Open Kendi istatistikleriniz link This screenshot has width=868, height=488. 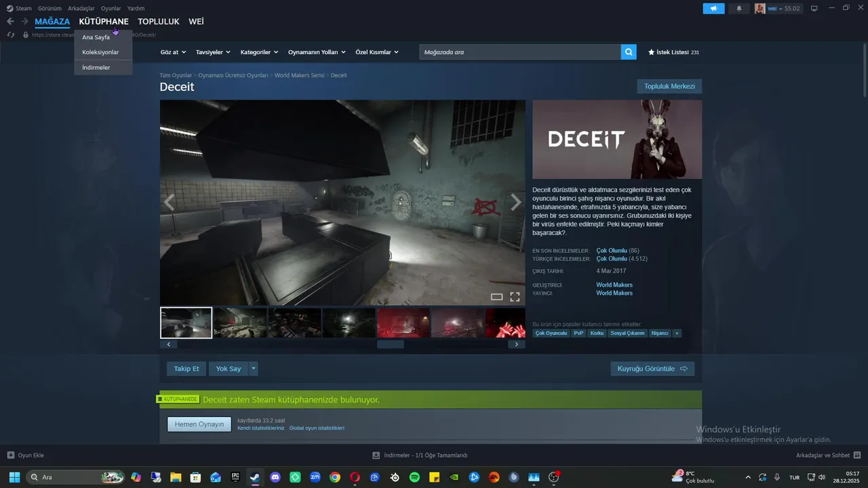(261, 428)
